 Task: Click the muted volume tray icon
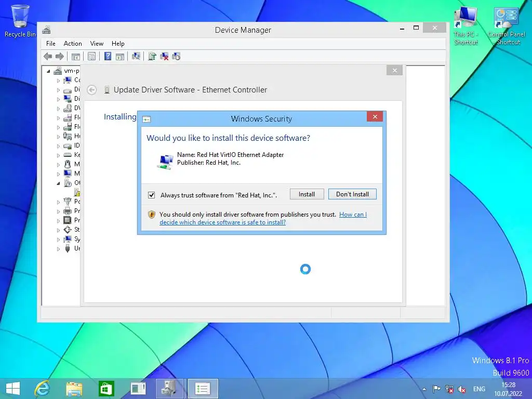tap(462, 389)
